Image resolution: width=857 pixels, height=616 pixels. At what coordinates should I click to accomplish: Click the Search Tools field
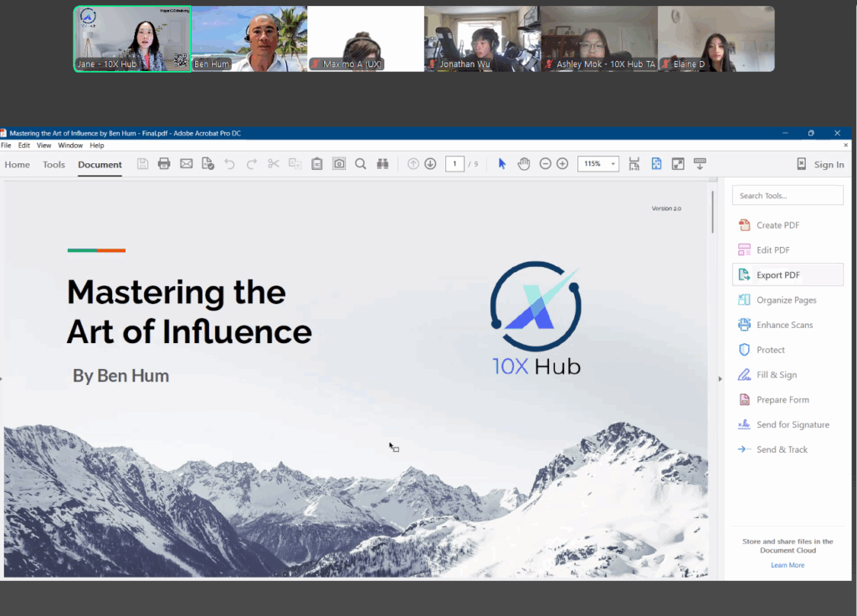click(x=788, y=195)
